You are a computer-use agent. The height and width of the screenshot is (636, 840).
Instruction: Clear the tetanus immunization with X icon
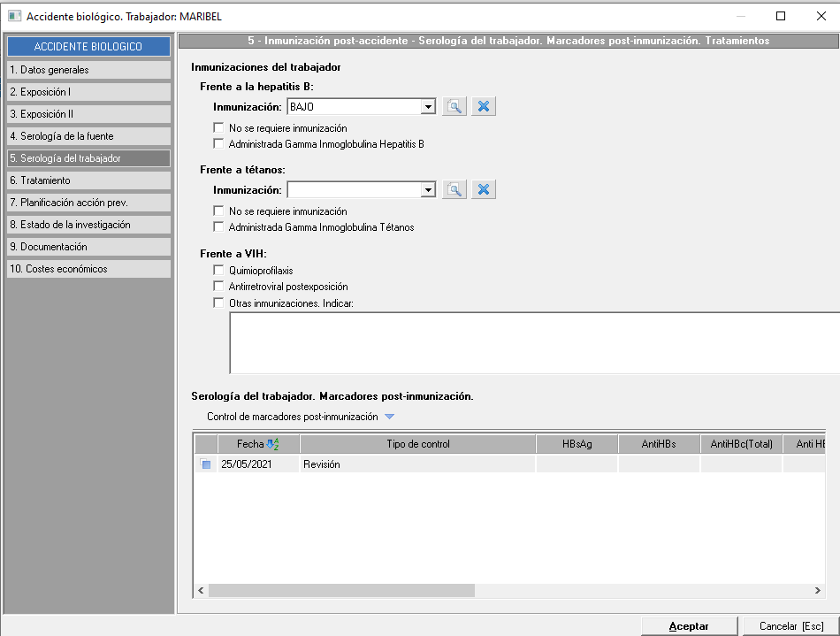pyautogui.click(x=483, y=189)
